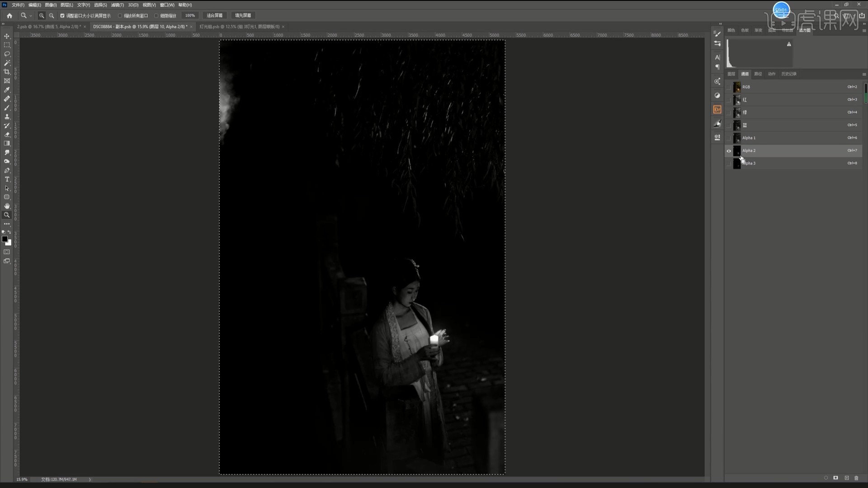Enable 细微缩放 checkbox
This screenshot has height=488, width=868.
(156, 15)
